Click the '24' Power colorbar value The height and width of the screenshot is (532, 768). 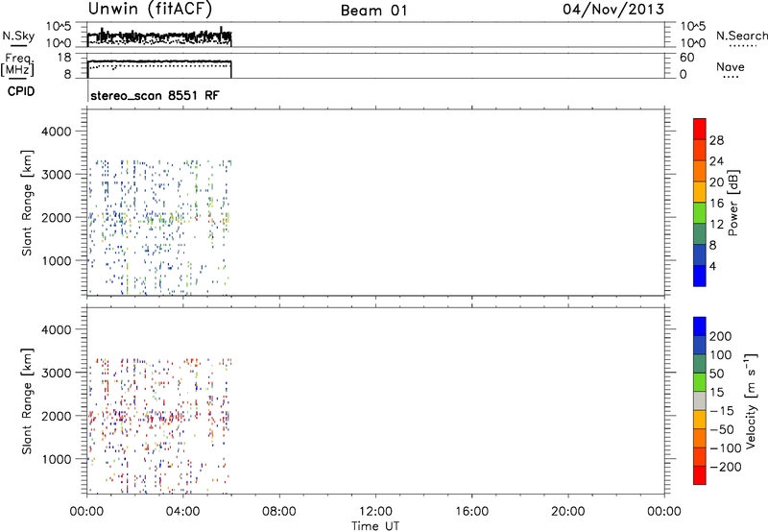pos(716,161)
